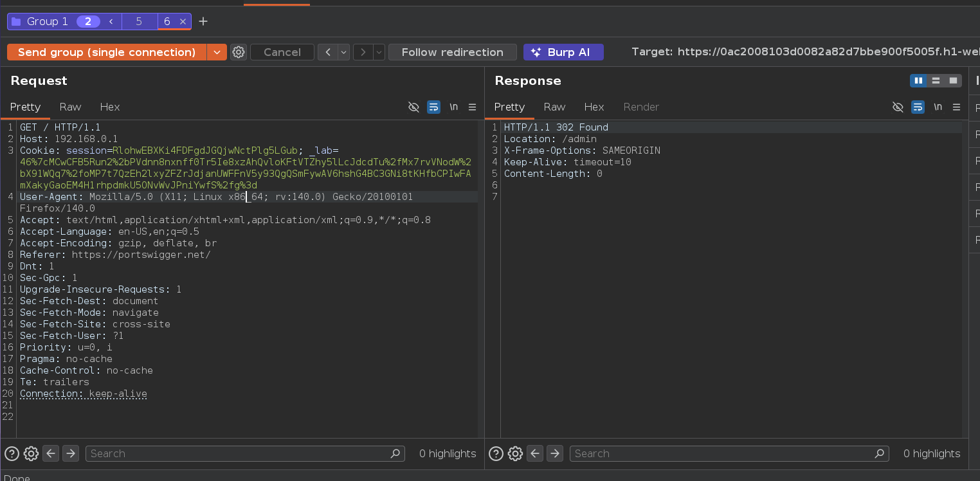Jump to previous match in Request search
Image resolution: width=980 pixels, height=481 pixels.
pyautogui.click(x=51, y=453)
